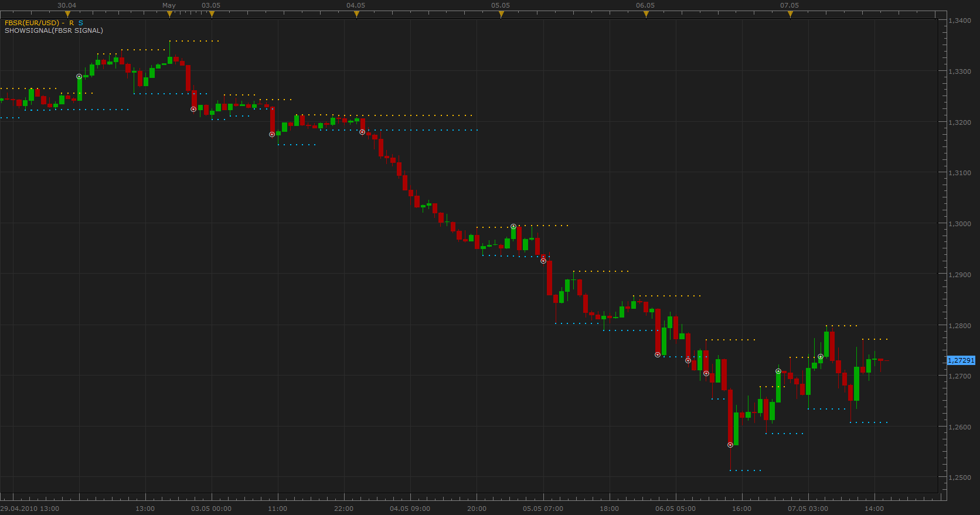Click the 1,2800 price axis label
Image resolution: width=980 pixels, height=515 pixels.
(960, 326)
